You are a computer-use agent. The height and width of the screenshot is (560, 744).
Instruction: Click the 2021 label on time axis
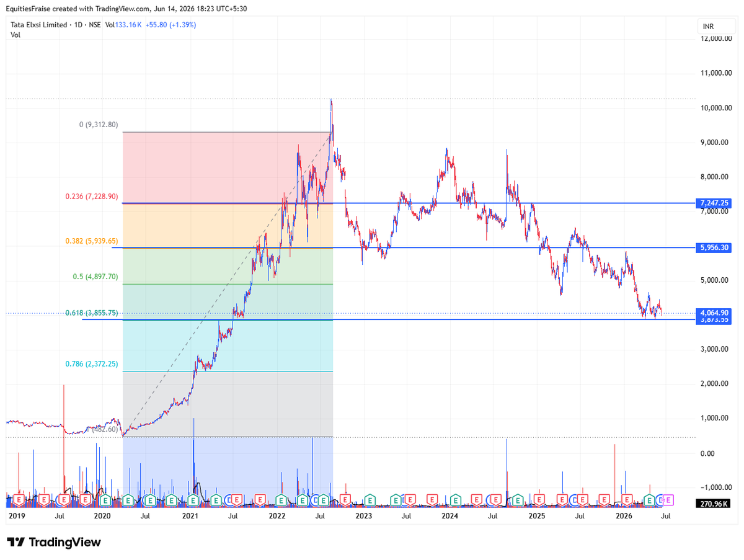tap(190, 515)
